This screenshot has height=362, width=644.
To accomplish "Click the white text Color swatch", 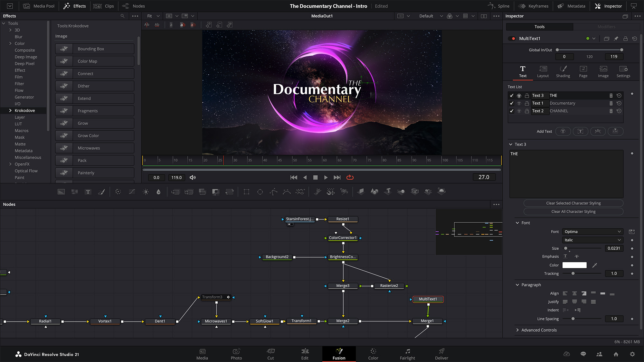I will (x=574, y=265).
